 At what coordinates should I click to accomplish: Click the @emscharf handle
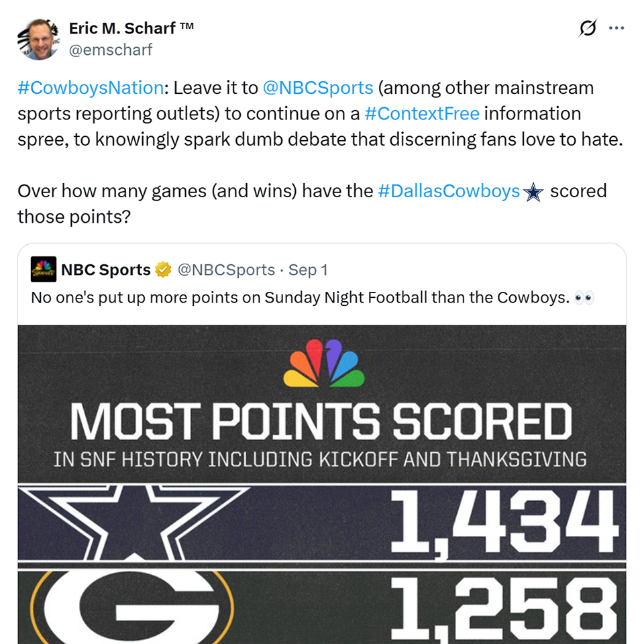coord(111,49)
